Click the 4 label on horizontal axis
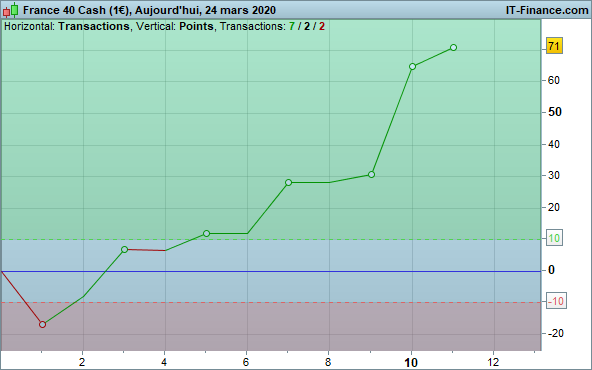The height and width of the screenshot is (370, 592). point(164,362)
